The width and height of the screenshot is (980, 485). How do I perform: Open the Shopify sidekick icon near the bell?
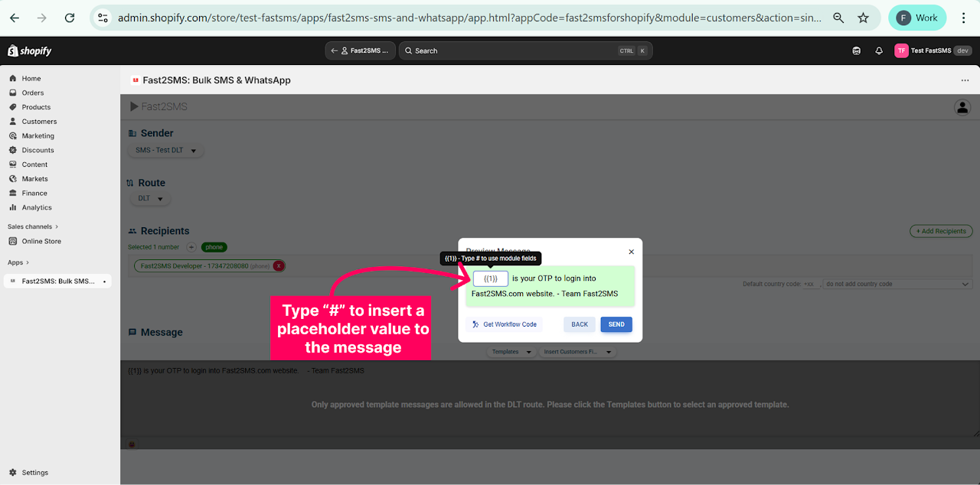coord(856,50)
